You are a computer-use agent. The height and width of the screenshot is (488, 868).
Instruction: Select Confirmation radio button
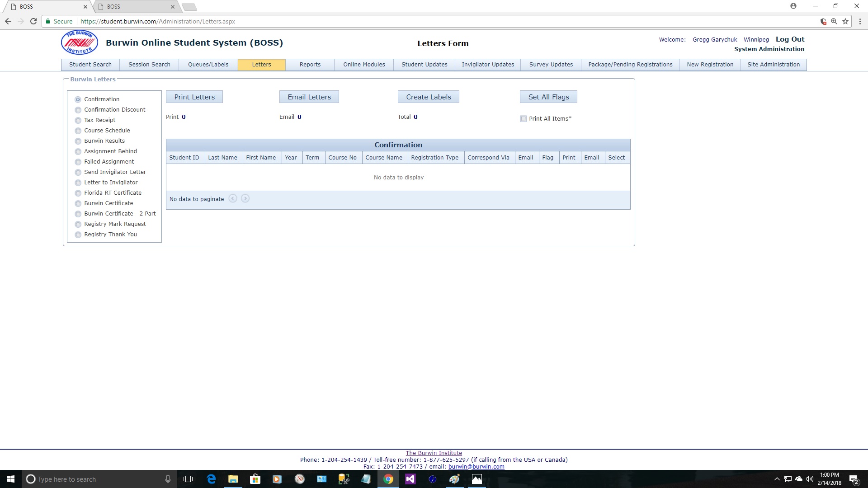pyautogui.click(x=78, y=99)
